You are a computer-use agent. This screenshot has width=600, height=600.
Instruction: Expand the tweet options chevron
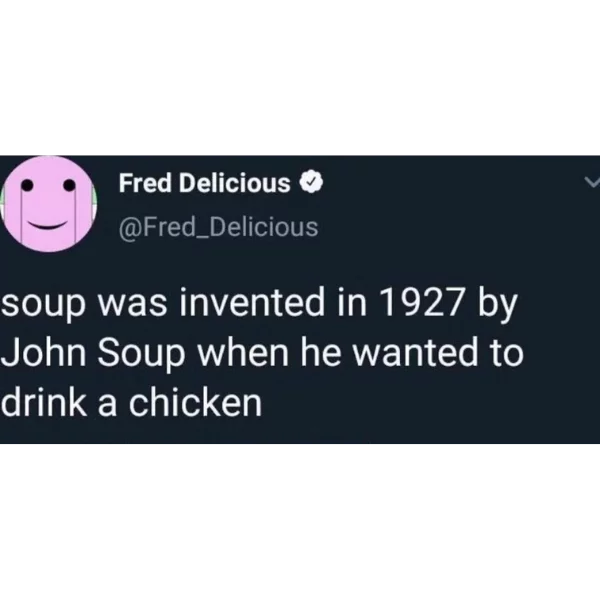click(592, 182)
